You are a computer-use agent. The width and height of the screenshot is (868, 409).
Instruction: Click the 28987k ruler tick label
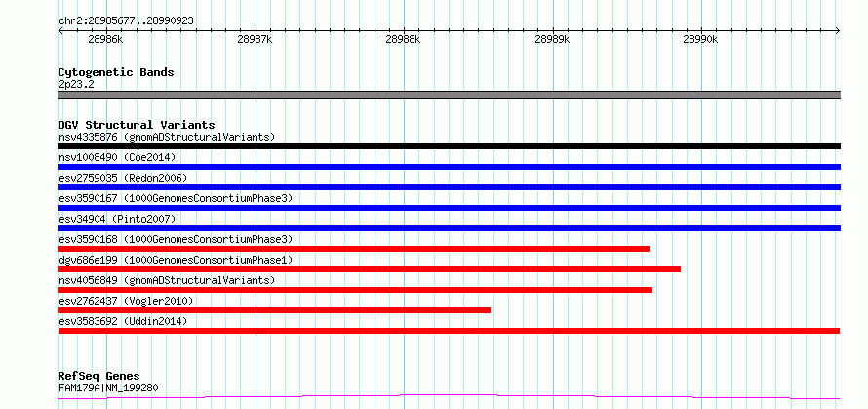255,39
